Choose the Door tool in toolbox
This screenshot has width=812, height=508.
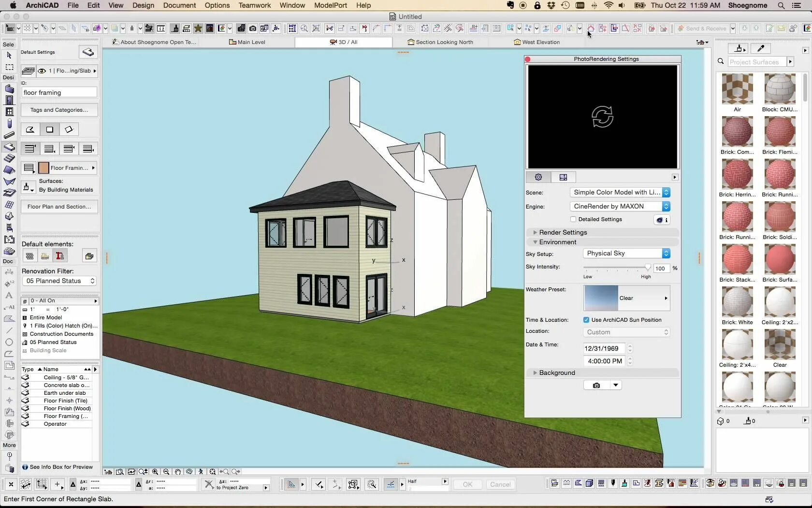pyautogui.click(x=9, y=100)
